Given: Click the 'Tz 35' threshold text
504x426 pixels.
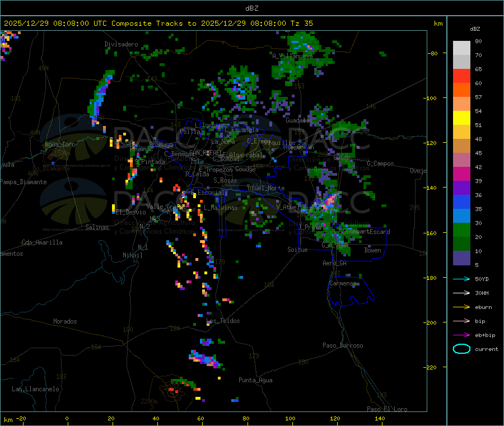Looking at the screenshot, I should (x=301, y=24).
